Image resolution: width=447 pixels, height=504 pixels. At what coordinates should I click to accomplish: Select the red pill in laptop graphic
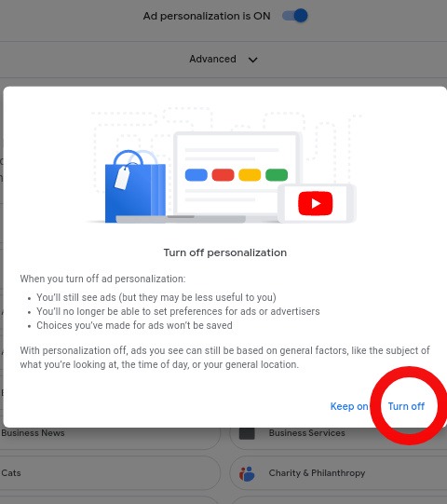223,175
